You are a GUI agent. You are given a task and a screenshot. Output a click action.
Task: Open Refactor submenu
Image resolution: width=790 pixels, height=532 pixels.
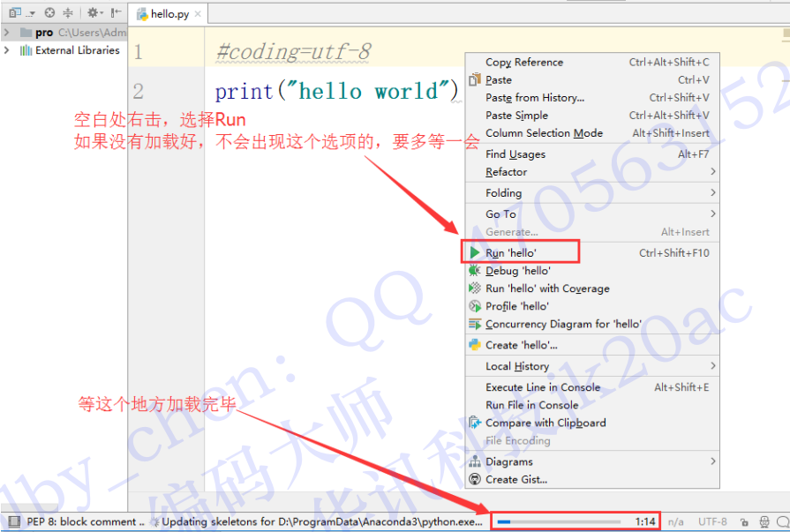tap(592, 172)
